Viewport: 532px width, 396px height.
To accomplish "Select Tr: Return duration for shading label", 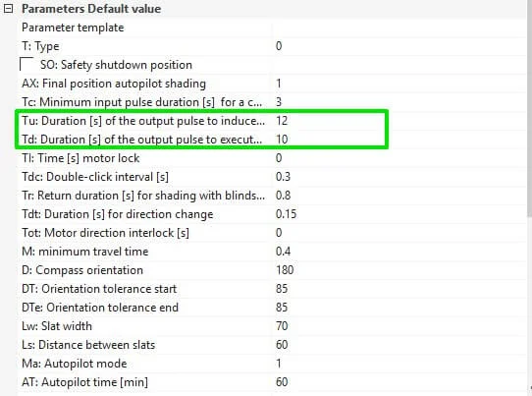I will click(143, 196).
